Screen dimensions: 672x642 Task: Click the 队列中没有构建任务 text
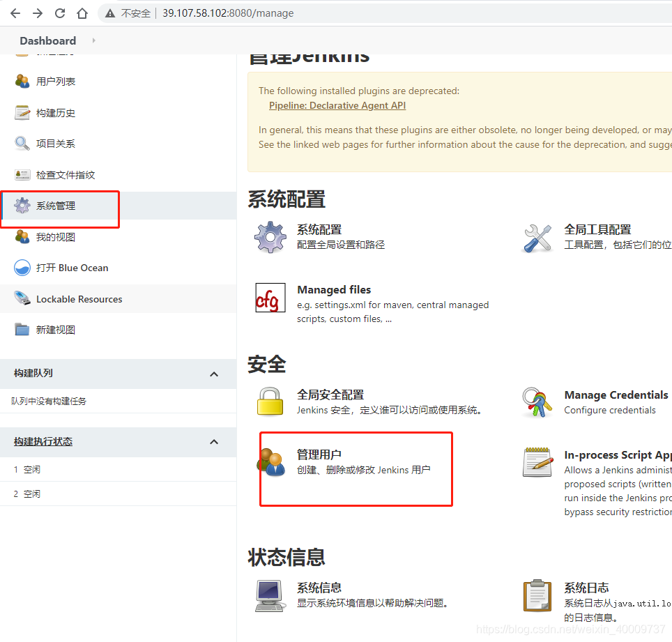(48, 401)
